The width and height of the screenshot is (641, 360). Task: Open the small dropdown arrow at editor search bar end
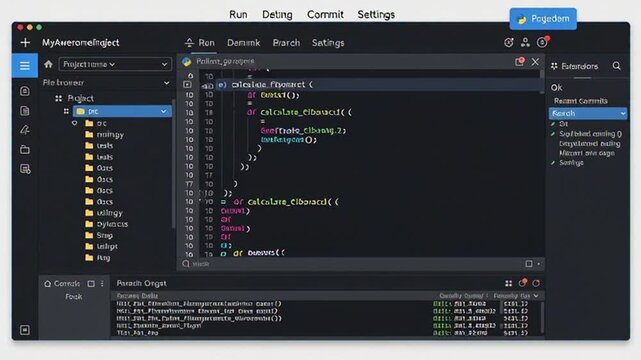(539, 264)
